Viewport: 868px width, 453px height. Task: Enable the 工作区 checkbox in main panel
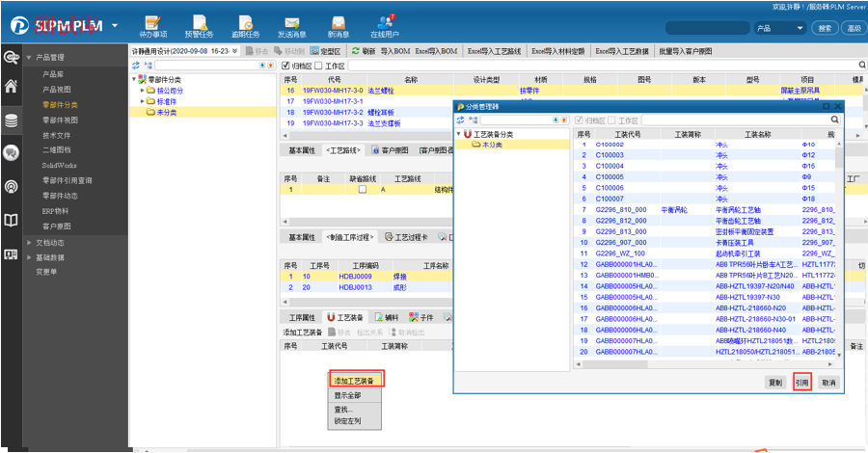click(318, 66)
